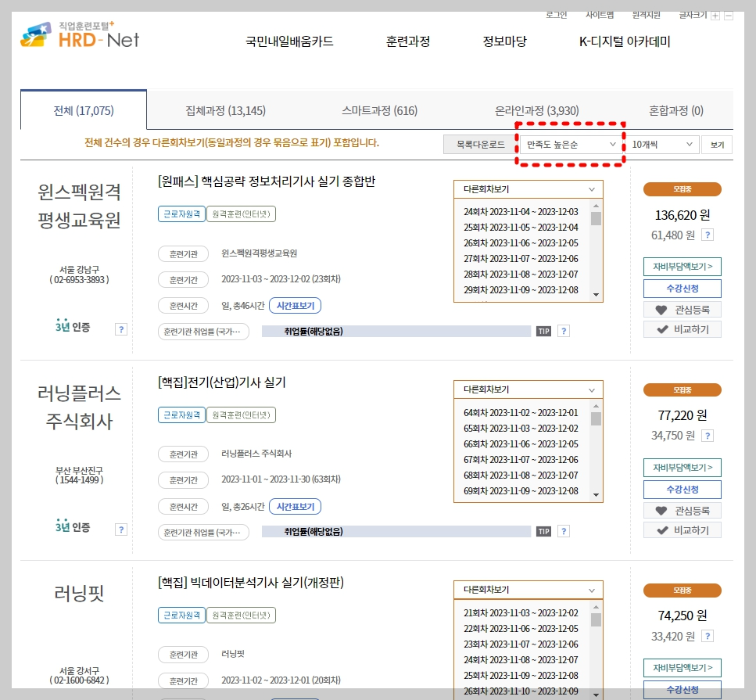
Task: Select session 64회차 2023-11-02 ~ 2023-12-01
Action: point(521,413)
